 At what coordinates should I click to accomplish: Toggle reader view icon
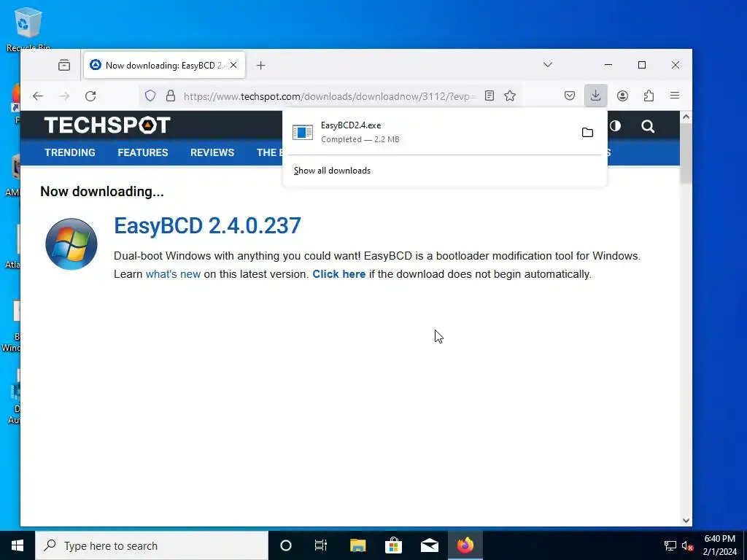tap(489, 96)
